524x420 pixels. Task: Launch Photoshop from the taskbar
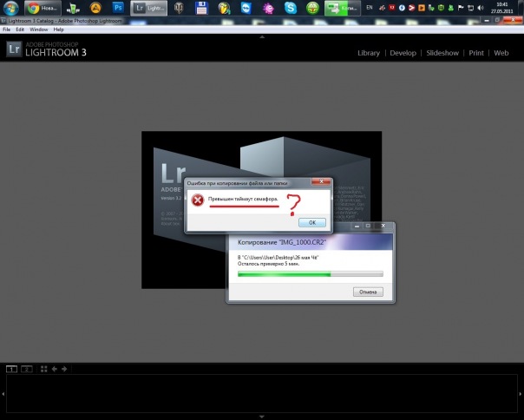tap(118, 8)
